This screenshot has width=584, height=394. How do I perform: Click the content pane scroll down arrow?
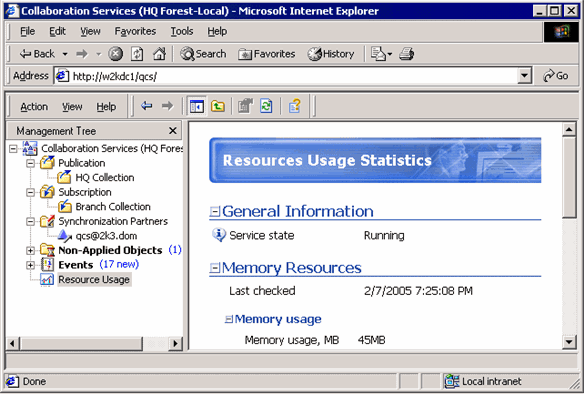click(x=569, y=341)
